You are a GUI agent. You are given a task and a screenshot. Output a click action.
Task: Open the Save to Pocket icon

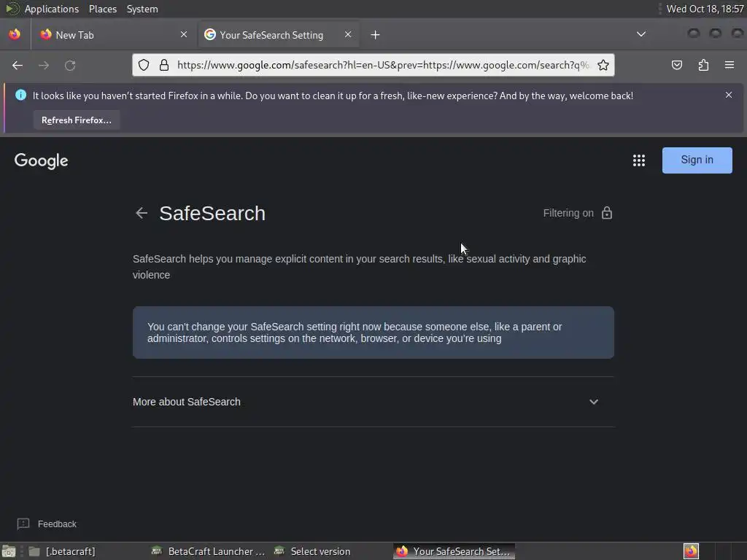point(676,65)
